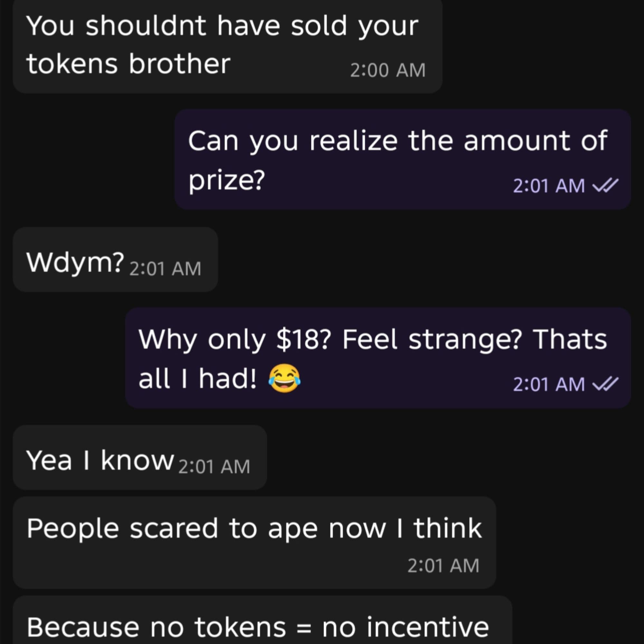
Task: Click the laughing-crying emoji in the message
Action: point(284,378)
